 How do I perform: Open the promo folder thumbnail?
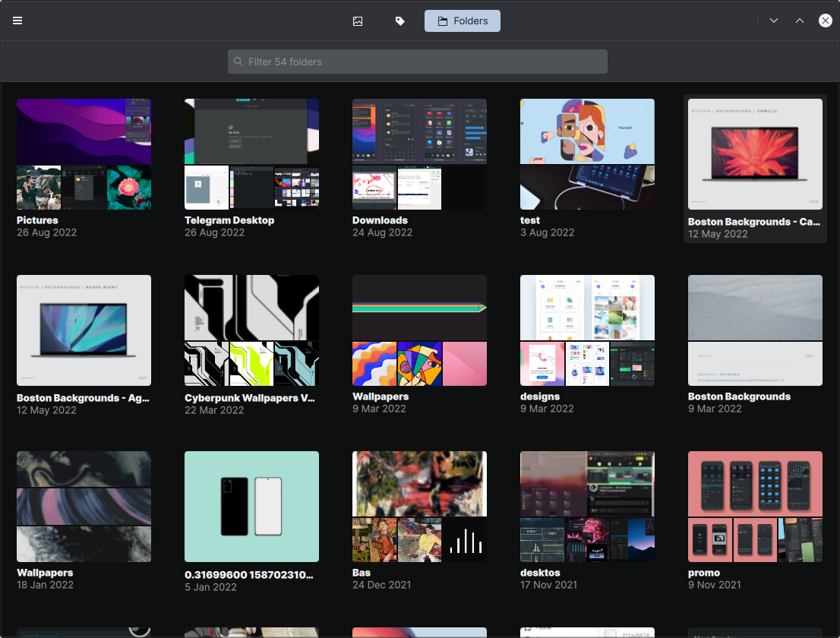point(755,506)
